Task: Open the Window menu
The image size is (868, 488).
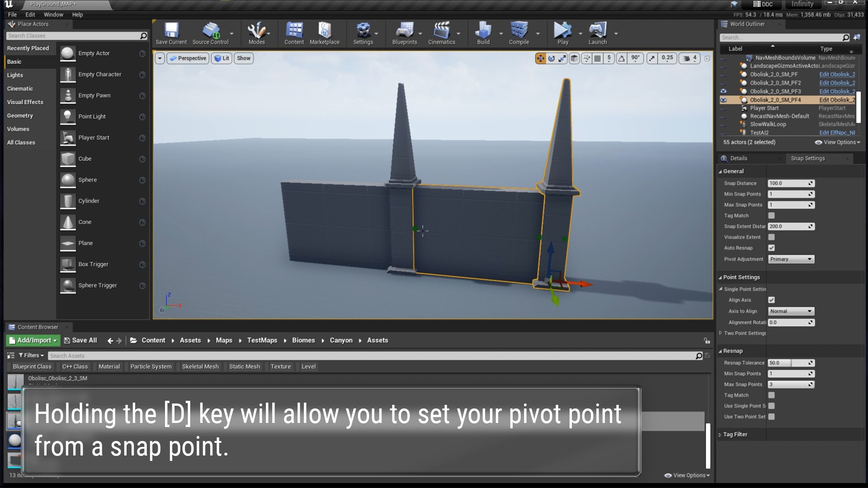Action: click(53, 14)
